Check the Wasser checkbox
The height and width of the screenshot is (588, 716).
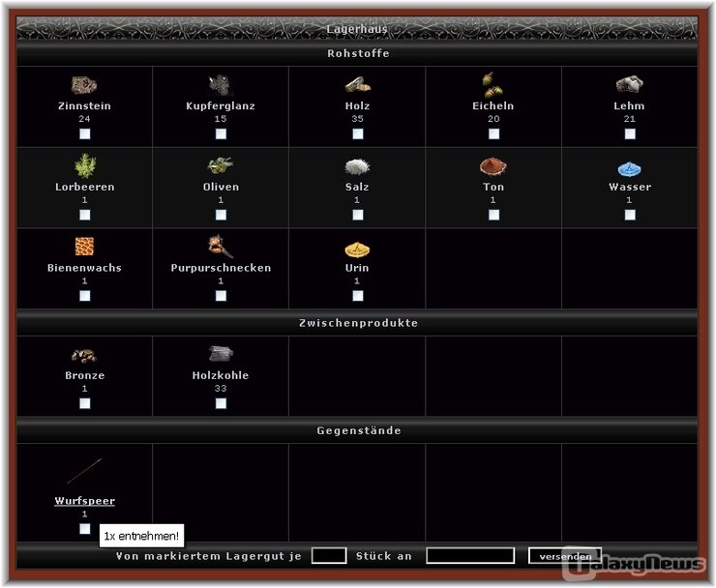[x=630, y=215]
